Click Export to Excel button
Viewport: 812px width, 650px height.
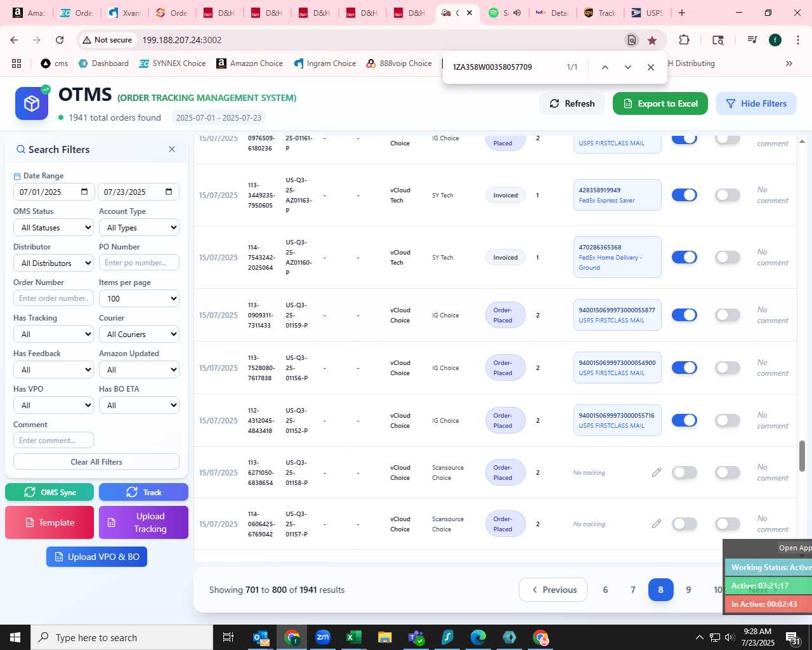pos(660,103)
